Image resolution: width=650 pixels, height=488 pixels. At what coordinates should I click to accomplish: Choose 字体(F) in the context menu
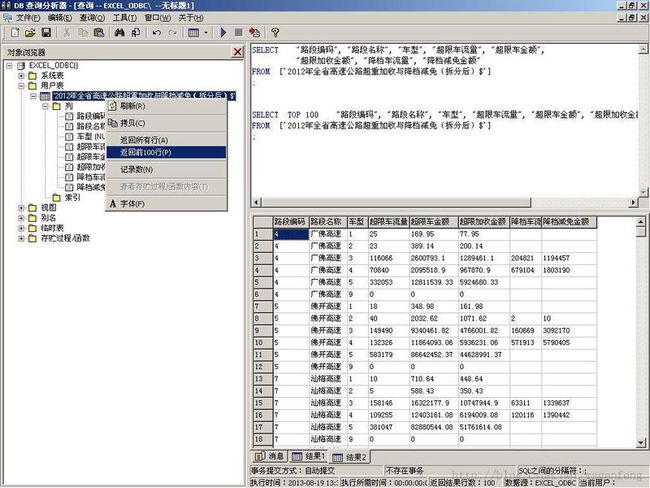point(166,204)
